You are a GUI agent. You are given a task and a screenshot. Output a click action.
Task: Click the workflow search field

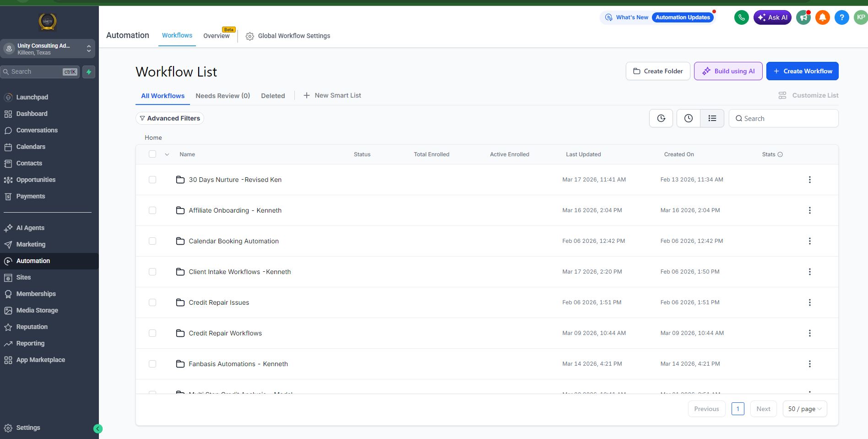point(783,118)
